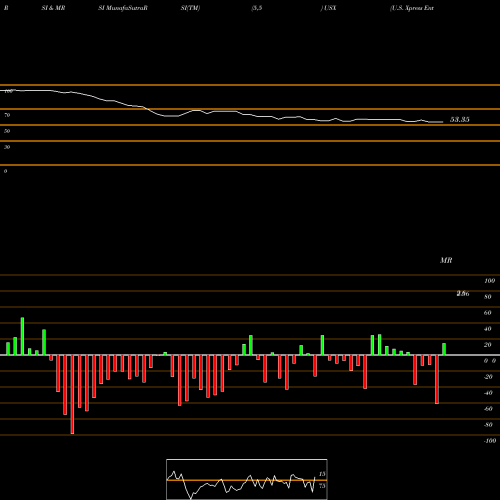Click the 15 label in the mini chart

[x=322, y=474]
